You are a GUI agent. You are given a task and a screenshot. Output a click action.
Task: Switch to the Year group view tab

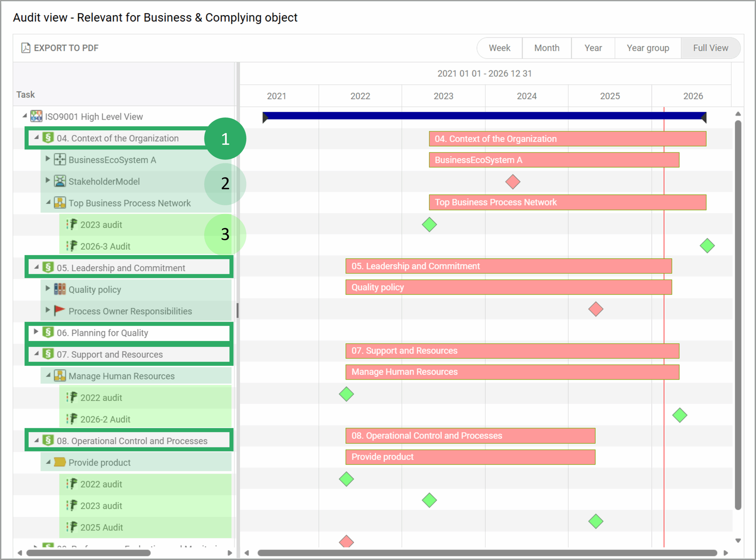[x=648, y=48]
